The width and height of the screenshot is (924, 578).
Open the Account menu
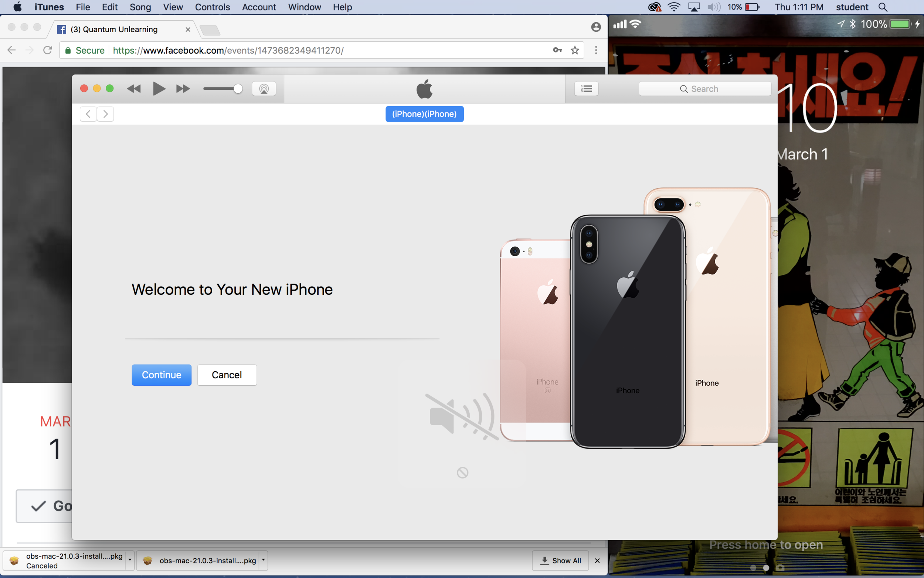point(259,7)
